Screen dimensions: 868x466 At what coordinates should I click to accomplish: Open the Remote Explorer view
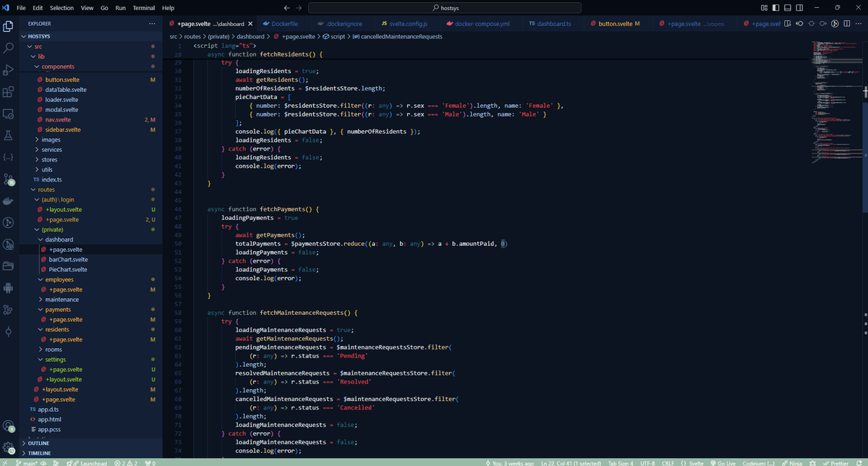pos(9,114)
